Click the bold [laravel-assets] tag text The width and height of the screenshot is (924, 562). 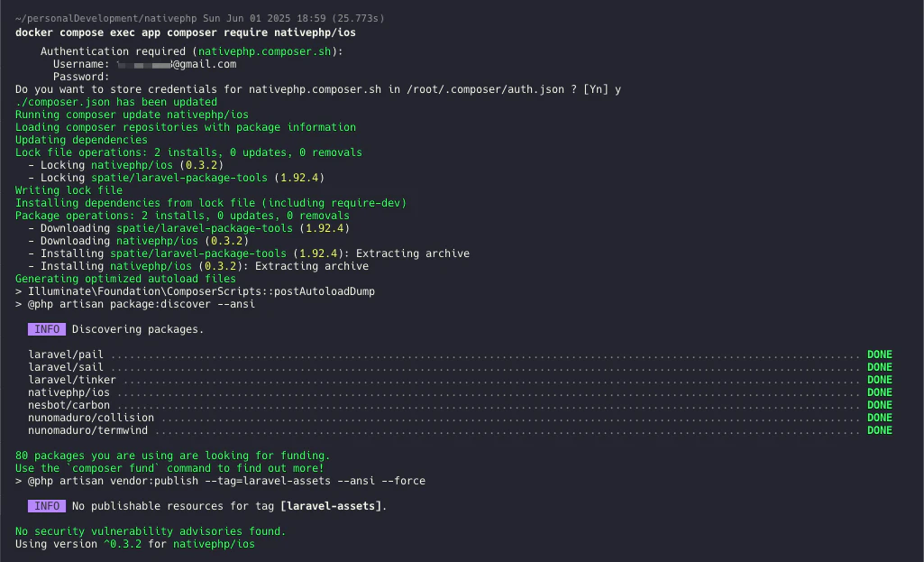[331, 507]
